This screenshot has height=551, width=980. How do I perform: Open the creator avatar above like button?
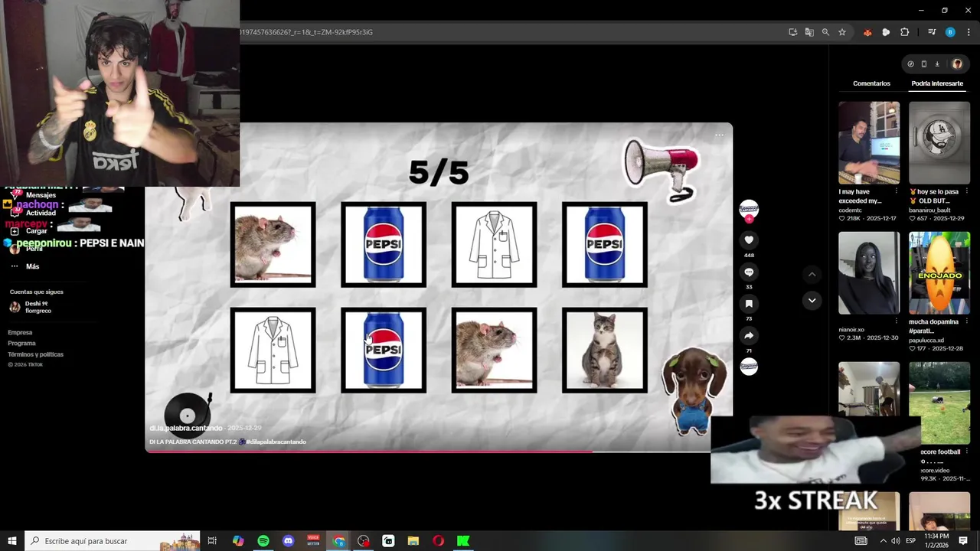(x=749, y=209)
